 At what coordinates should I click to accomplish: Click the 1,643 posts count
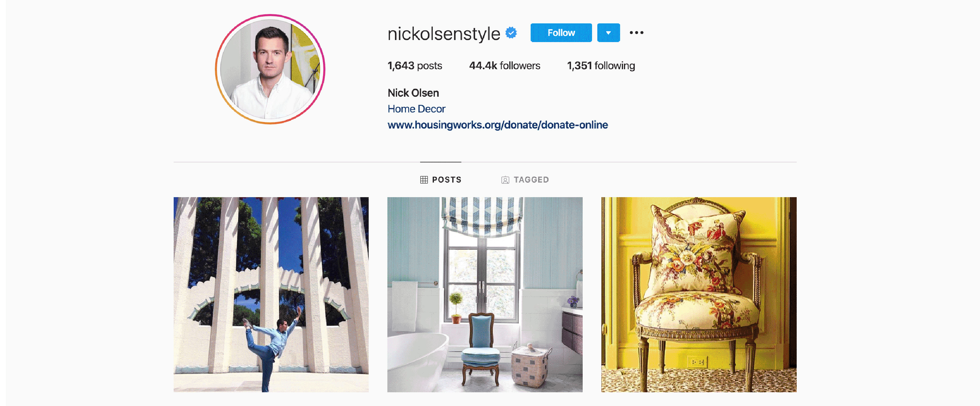click(415, 66)
